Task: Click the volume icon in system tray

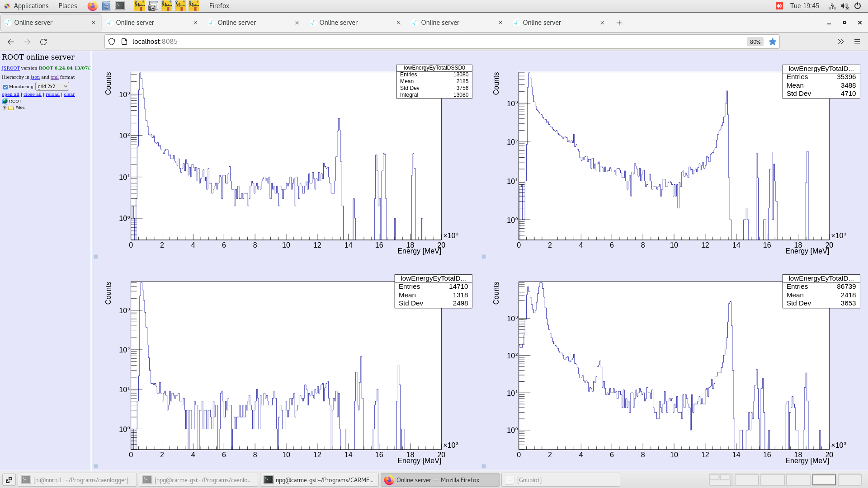Action: (x=844, y=6)
